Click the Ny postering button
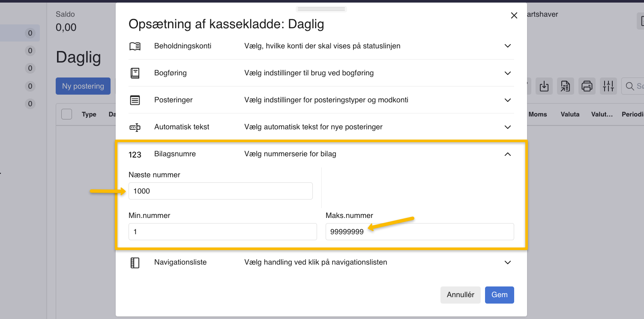The height and width of the screenshot is (319, 644). [83, 86]
